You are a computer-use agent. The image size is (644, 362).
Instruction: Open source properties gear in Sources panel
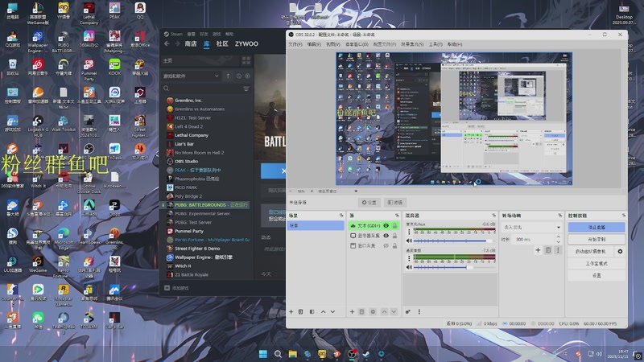[x=373, y=312]
